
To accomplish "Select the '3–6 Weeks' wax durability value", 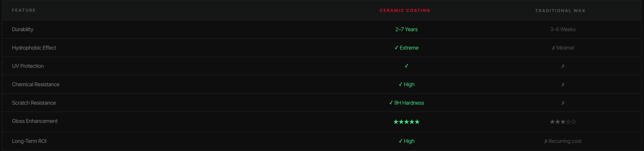I will (x=563, y=29).
